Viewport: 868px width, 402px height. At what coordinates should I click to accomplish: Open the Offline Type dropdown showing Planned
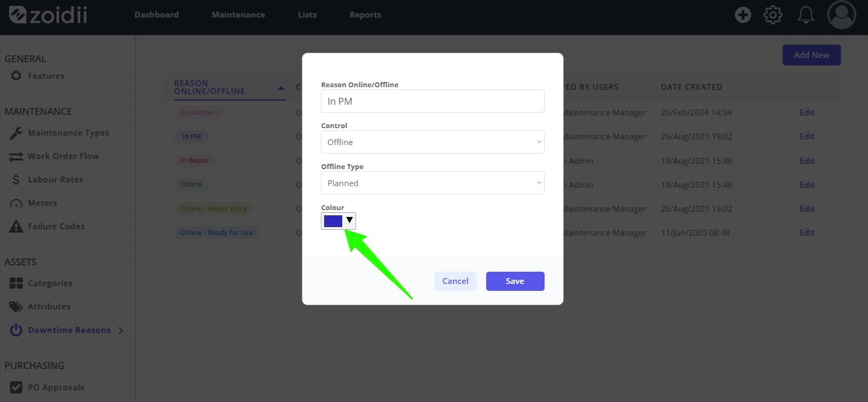pyautogui.click(x=432, y=183)
